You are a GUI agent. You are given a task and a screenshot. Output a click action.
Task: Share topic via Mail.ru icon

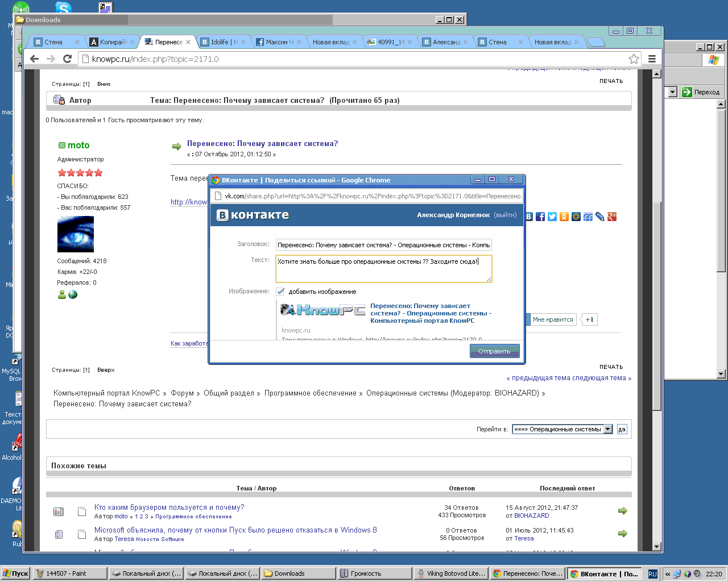coord(576,217)
